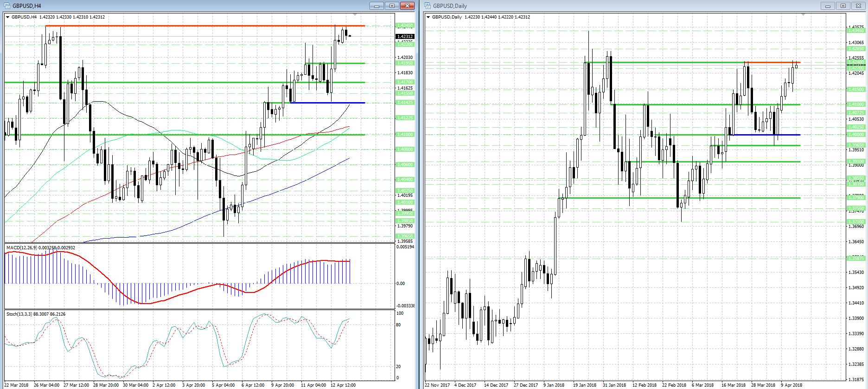Click the 1.41425 price level label
This screenshot has height=389, width=868.
(405, 103)
